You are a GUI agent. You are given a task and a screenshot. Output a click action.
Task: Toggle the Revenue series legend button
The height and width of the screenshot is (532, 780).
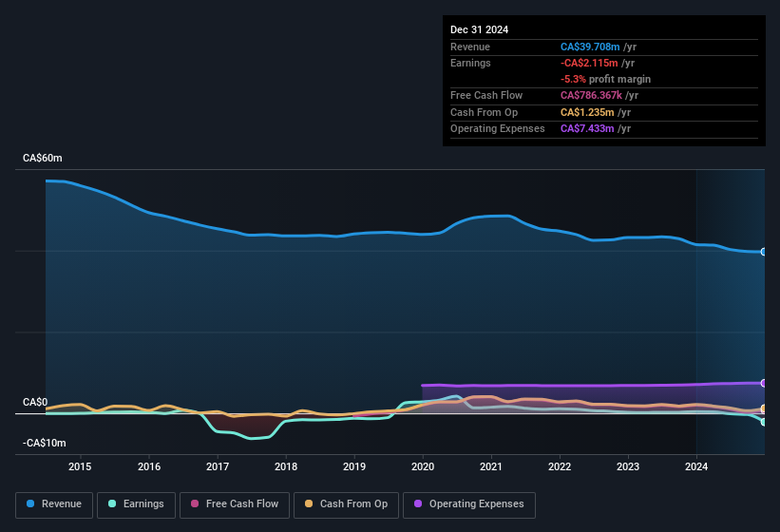click(x=54, y=504)
